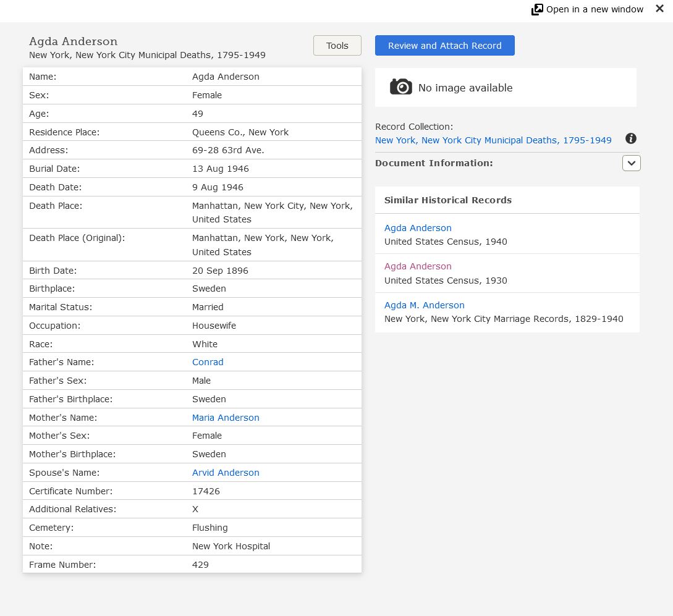The height and width of the screenshot is (616, 673).
Task: Click 'United States Census, 1930' caption
Action: coord(446,281)
